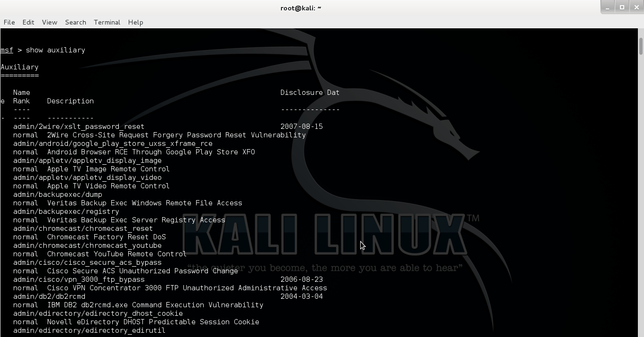Click admin/appletv/appletv_display_video module
644x337 pixels.
pyautogui.click(x=87, y=177)
